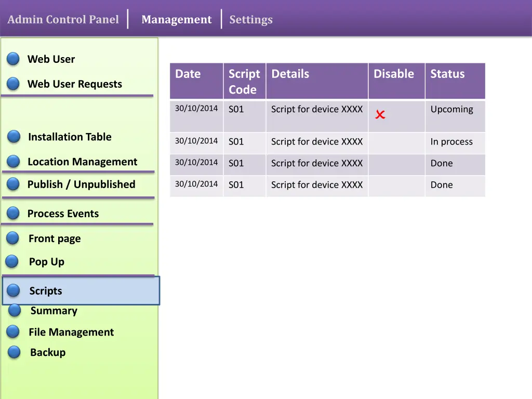Toggle Disable cell in the last Done row
This screenshot has height=399, width=532.
click(x=396, y=185)
